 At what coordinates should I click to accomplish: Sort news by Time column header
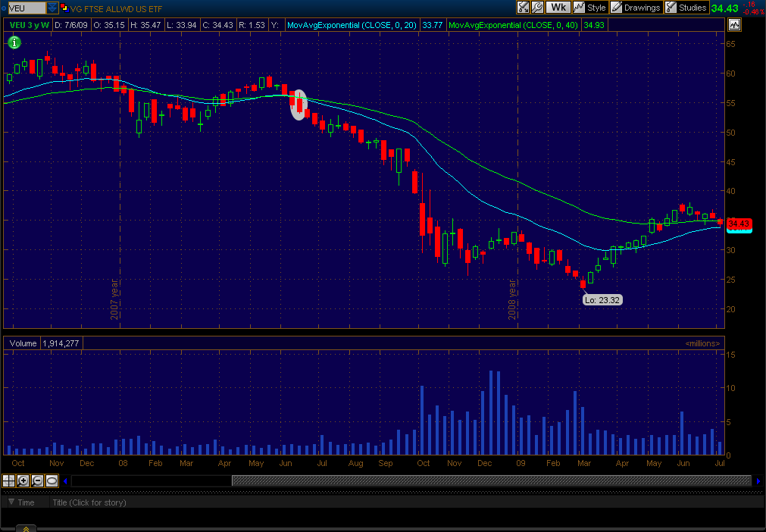point(26,502)
